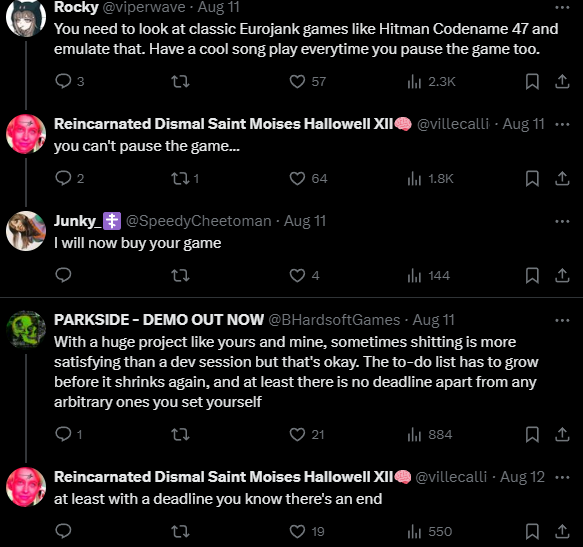
Task: Repost the "you can't pause the game" tweet
Action: point(185,178)
